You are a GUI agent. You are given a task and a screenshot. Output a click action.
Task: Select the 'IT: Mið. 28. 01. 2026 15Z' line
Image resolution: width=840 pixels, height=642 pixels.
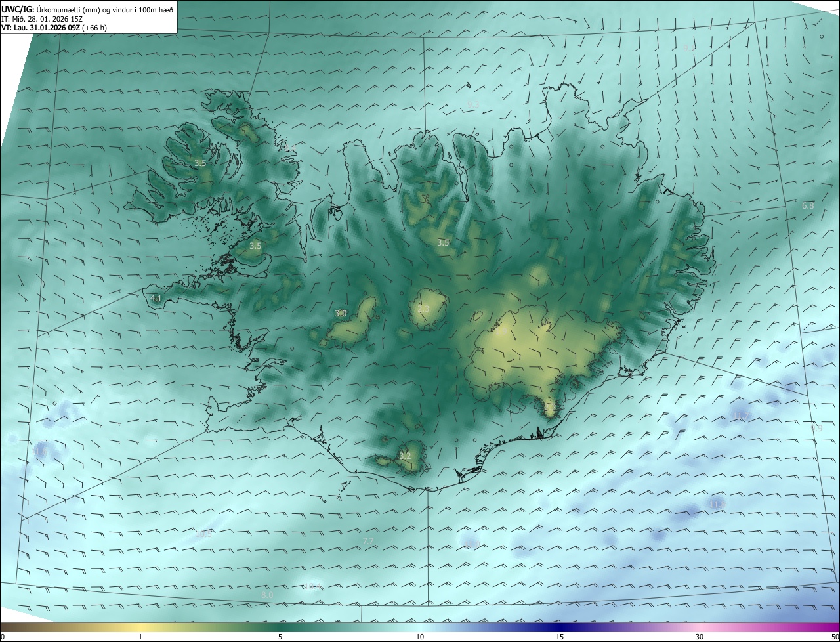42,19
